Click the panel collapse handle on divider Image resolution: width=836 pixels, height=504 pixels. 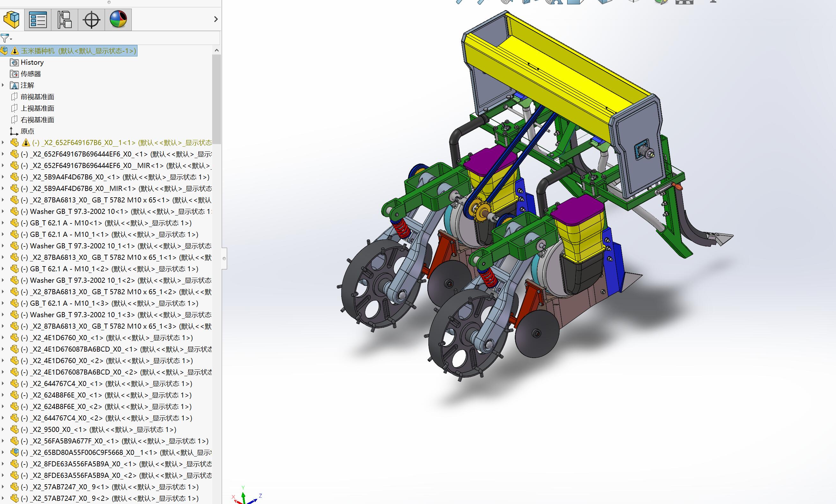224,259
